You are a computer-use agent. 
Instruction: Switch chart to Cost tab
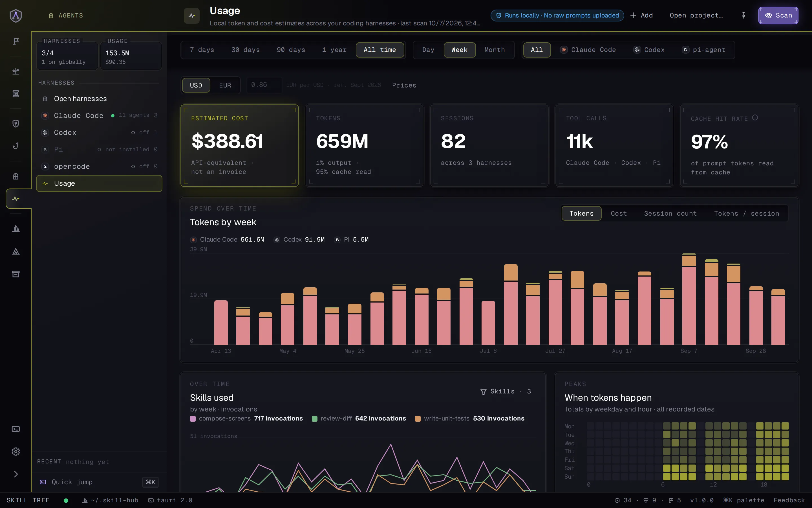(x=619, y=214)
